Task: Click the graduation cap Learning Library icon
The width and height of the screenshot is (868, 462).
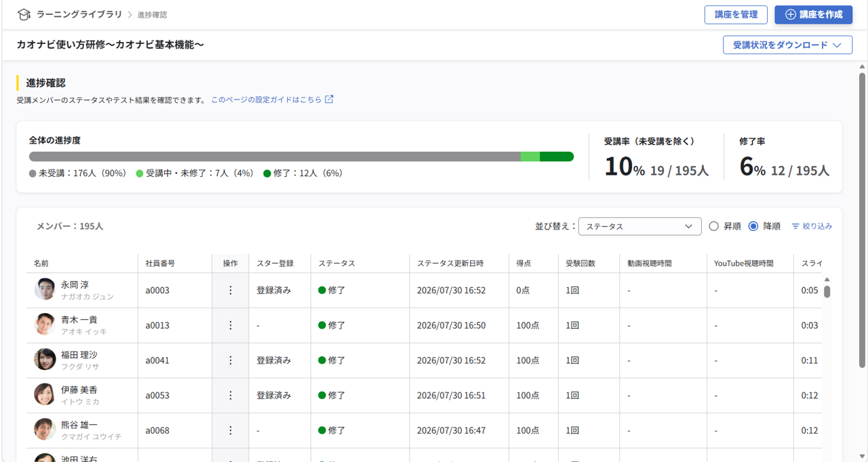Action: [24, 14]
